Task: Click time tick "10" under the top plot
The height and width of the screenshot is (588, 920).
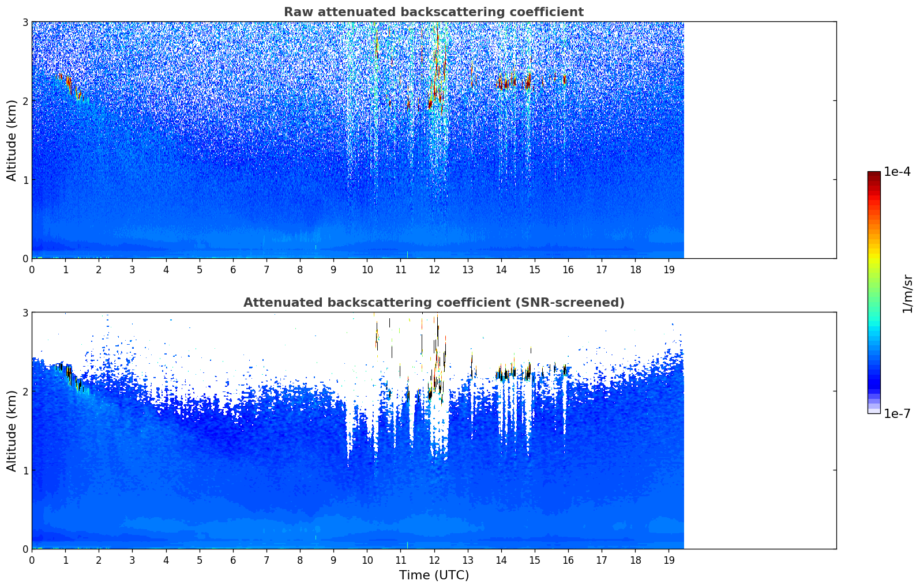Action: (367, 269)
